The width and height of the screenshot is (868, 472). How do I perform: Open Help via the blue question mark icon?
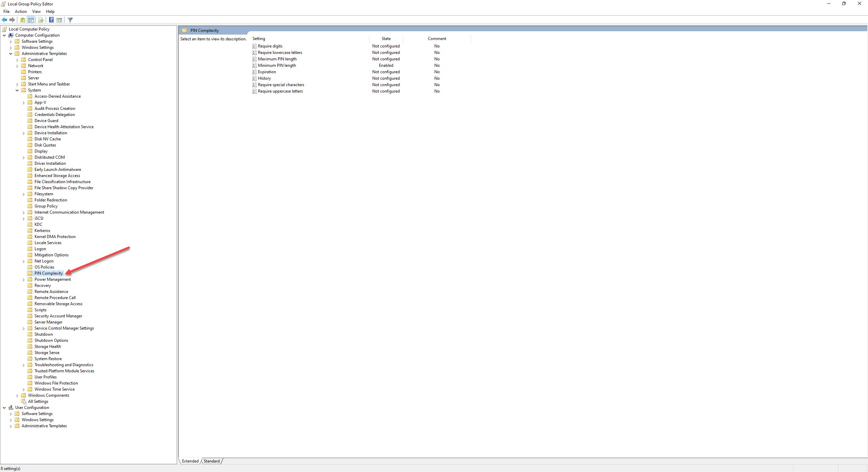coord(51,20)
